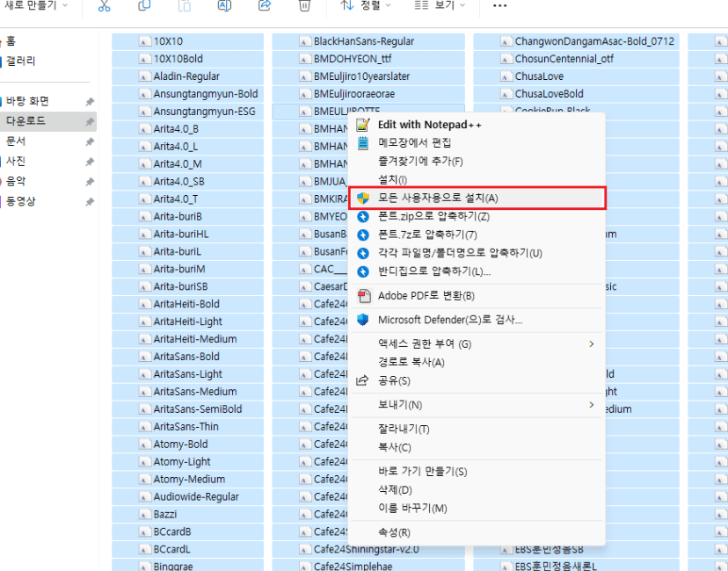Expand 액세스 권한 부여 (G) submenu
728x571 pixels.
477,344
